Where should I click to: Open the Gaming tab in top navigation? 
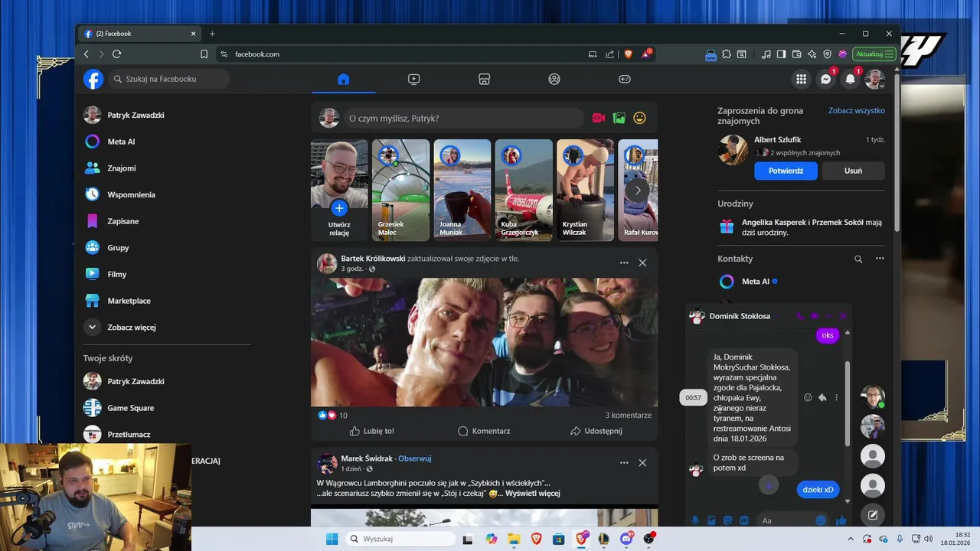point(625,79)
